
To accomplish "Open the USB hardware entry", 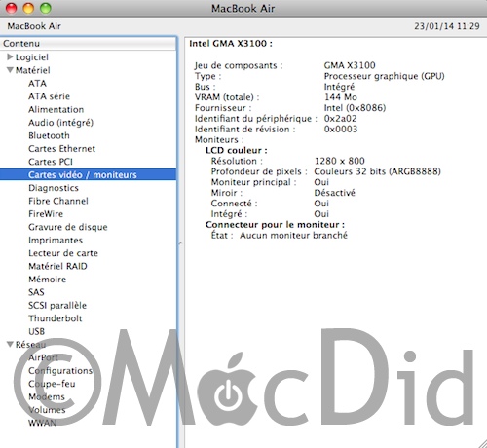I will 36,331.
